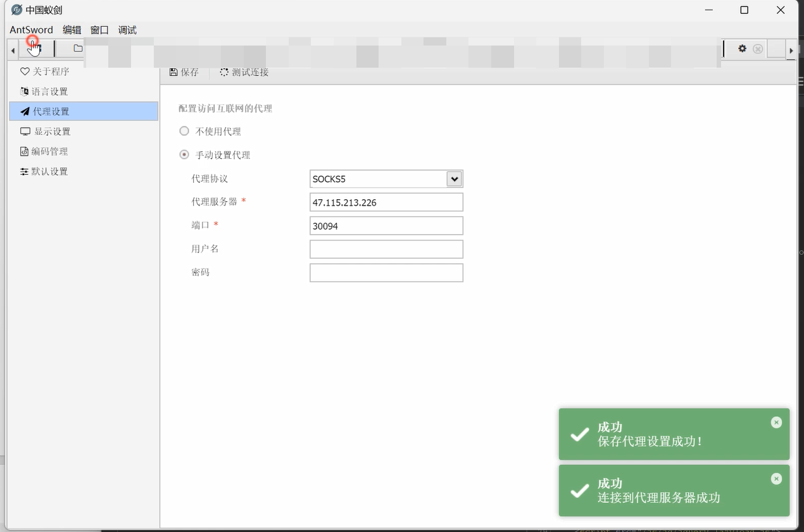Minimize the 中国蚁剑 window
Screen dimensions: 804x532
(x=708, y=10)
